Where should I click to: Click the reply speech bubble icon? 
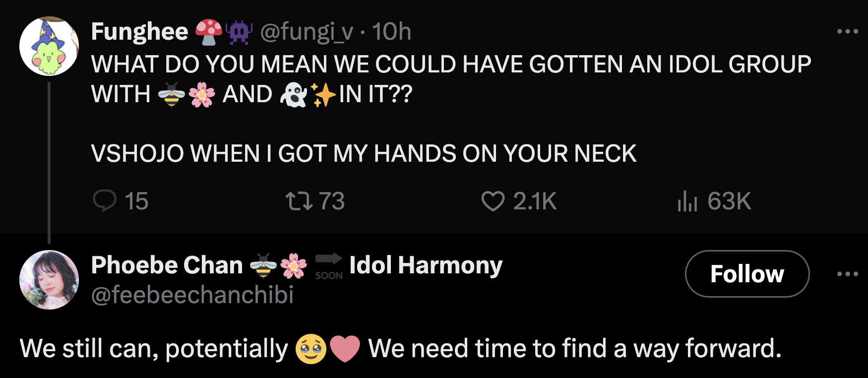[105, 201]
